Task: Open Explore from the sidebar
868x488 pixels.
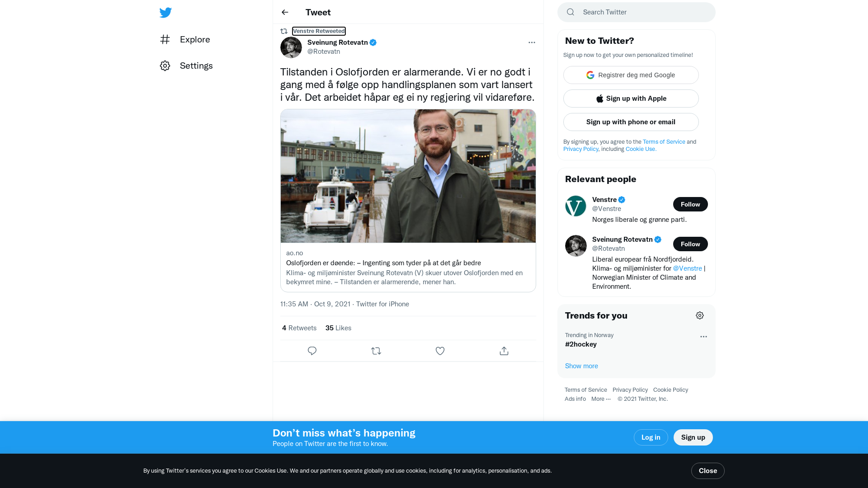Action: pos(185,39)
